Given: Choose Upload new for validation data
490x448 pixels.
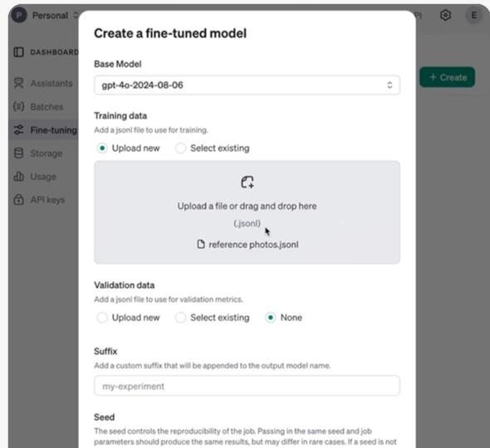Looking at the screenshot, I should (102, 318).
